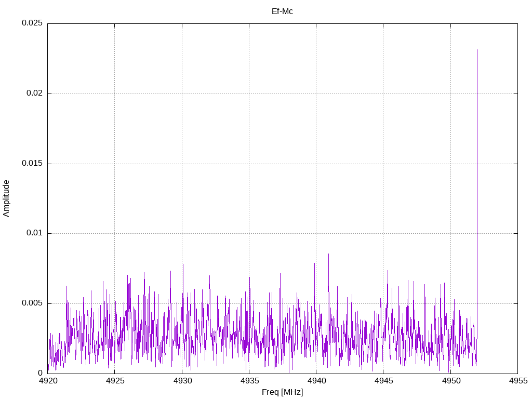532x399 pixels.
Task: Click the top of the tallest spike near 4952 MHz
Action: 477,50
